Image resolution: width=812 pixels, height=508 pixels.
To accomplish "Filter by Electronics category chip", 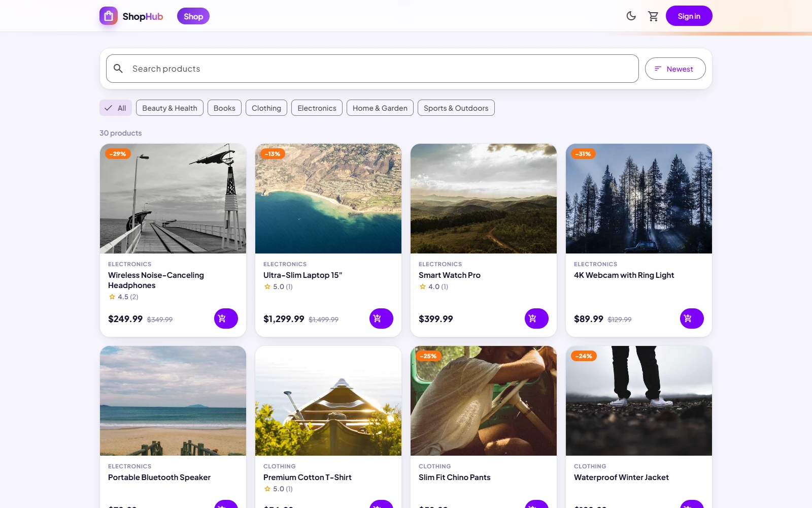I will point(317,108).
